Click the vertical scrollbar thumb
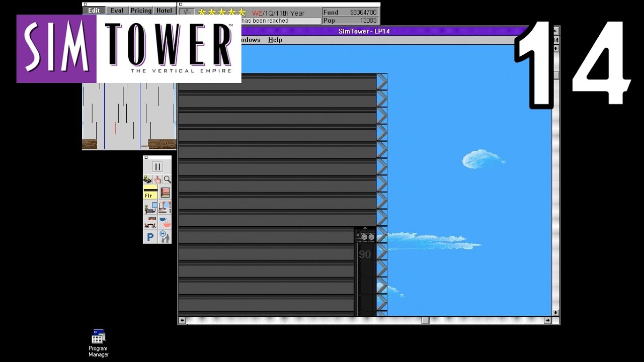 [x=556, y=75]
